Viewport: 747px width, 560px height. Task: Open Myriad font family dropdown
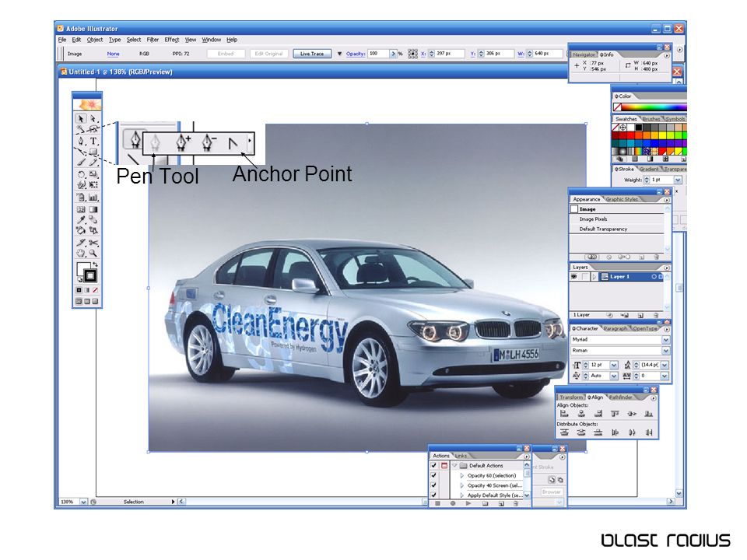[666, 340]
